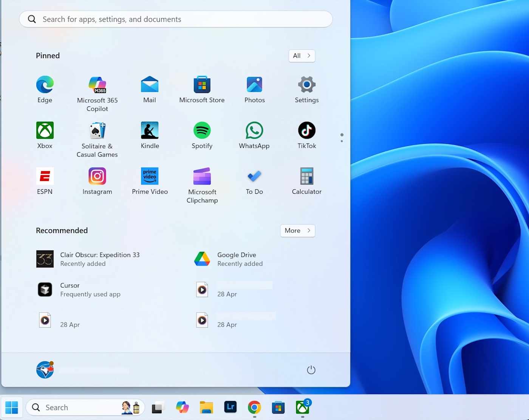Launch Microsoft 365 Copilot from pinned apps
The width and height of the screenshot is (529, 420).
click(x=97, y=94)
